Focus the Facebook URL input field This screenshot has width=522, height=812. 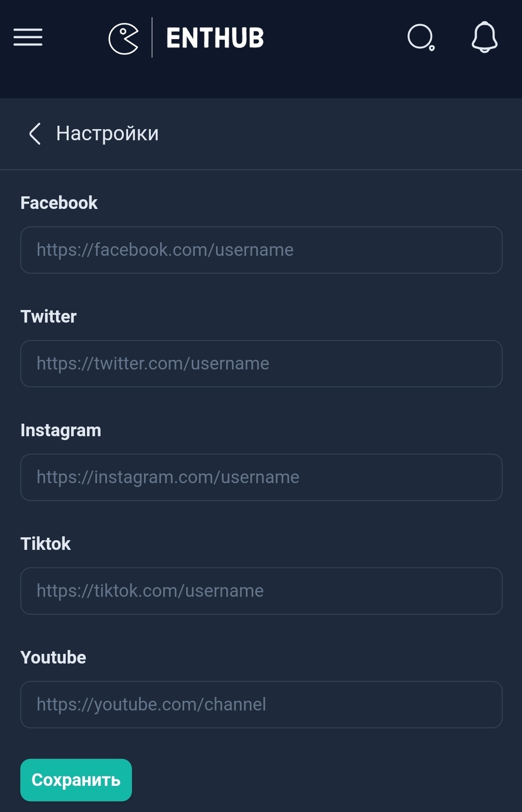tap(261, 250)
